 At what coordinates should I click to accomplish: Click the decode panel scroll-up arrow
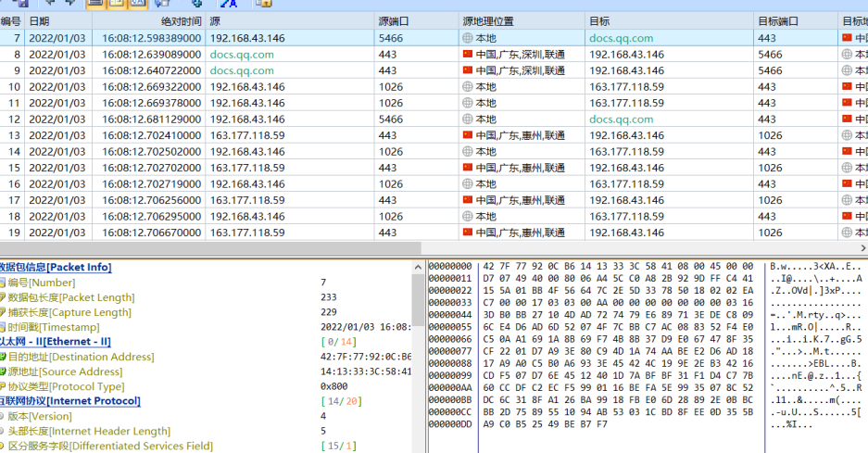418,268
